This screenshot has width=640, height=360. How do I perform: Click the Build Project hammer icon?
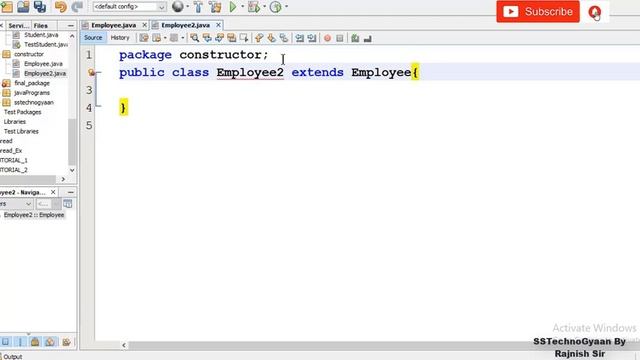(198, 7)
